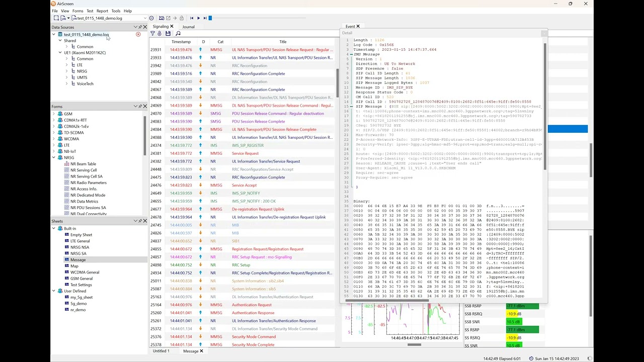The image size is (644, 362).
Task: Open the search magnifier in Signaling panel
Action: click(178, 34)
